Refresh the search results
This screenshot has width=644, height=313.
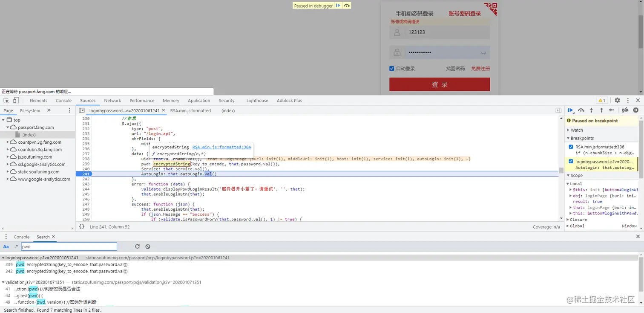click(137, 246)
